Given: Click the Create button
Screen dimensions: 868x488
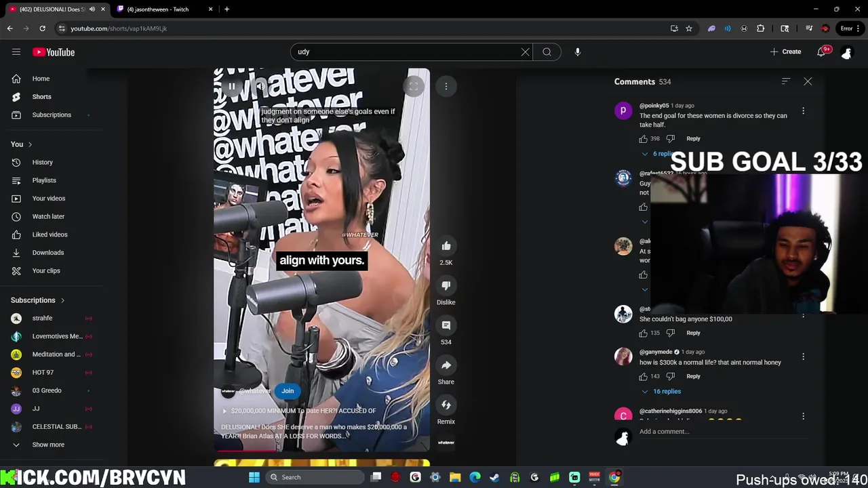Looking at the screenshot, I should (786, 52).
